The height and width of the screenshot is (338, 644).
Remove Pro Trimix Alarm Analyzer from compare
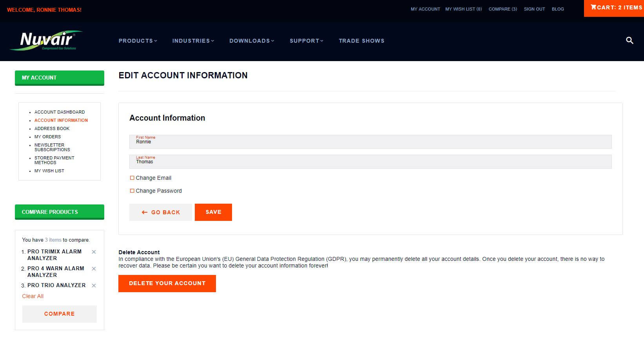(x=94, y=252)
